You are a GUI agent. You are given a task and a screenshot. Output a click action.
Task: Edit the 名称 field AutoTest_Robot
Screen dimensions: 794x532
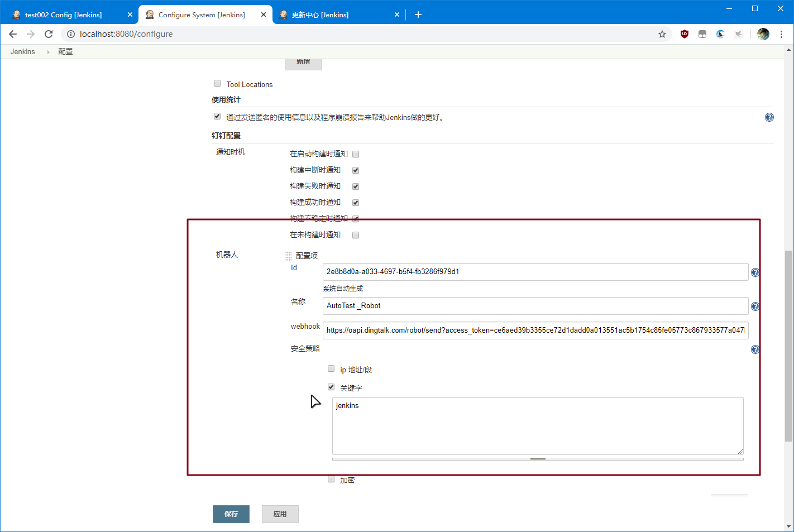click(535, 306)
